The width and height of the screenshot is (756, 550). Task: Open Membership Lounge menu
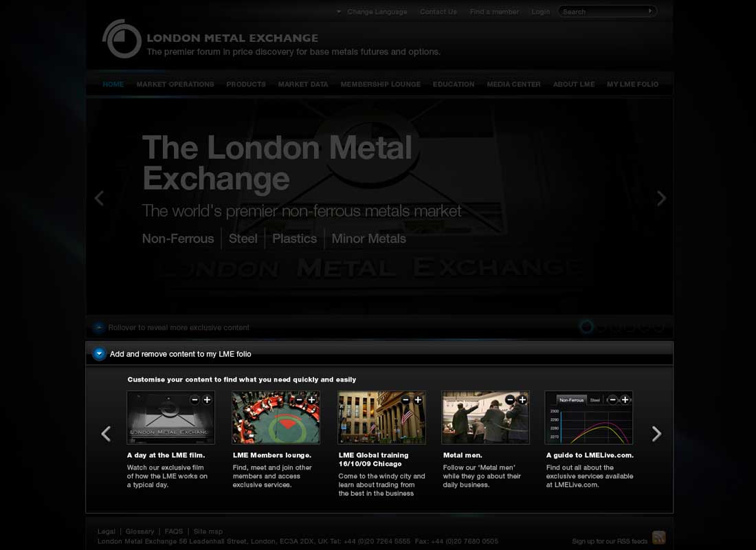[x=381, y=84]
